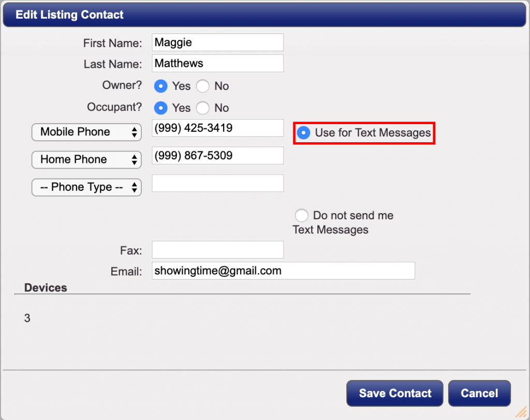Select "Do not send me Text Messages"

tap(302, 215)
